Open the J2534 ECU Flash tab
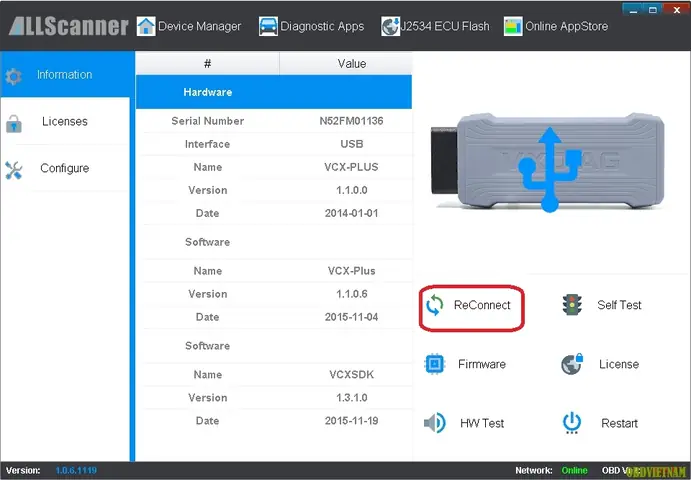 pyautogui.click(x=436, y=26)
